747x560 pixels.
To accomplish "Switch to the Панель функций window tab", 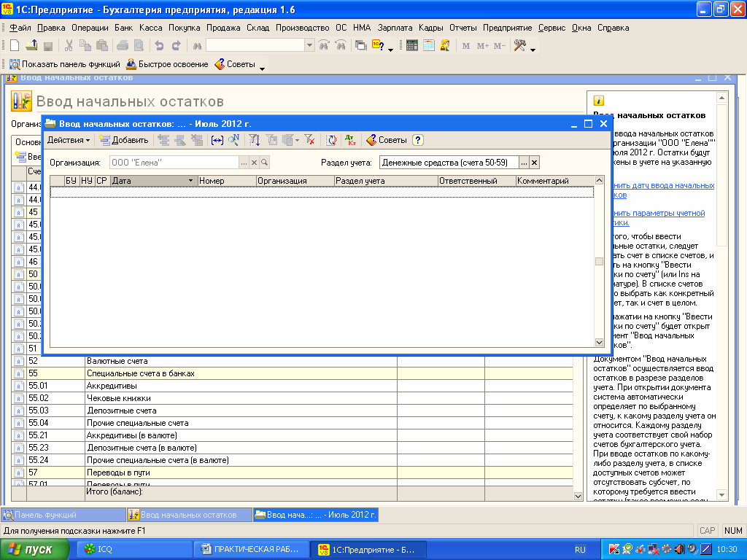I will tap(63, 515).
